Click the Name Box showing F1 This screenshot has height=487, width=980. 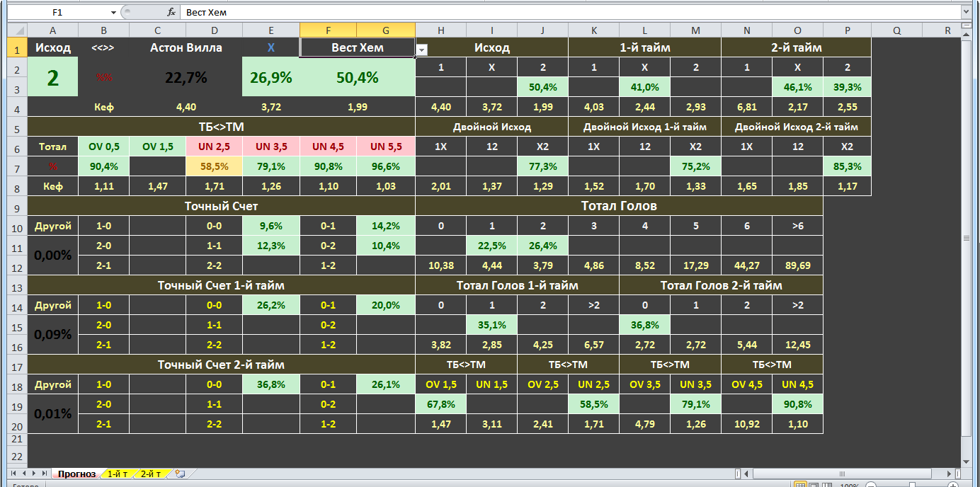[x=58, y=12]
